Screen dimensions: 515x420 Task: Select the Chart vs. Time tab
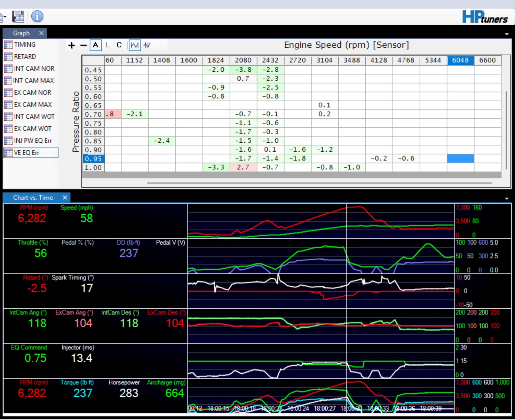pos(33,197)
